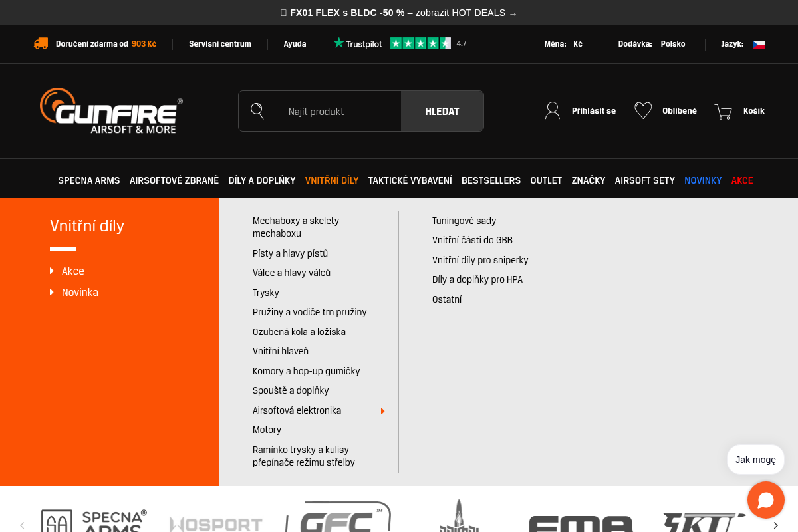Open the Motory category
The width and height of the screenshot is (798, 532).
267,430
